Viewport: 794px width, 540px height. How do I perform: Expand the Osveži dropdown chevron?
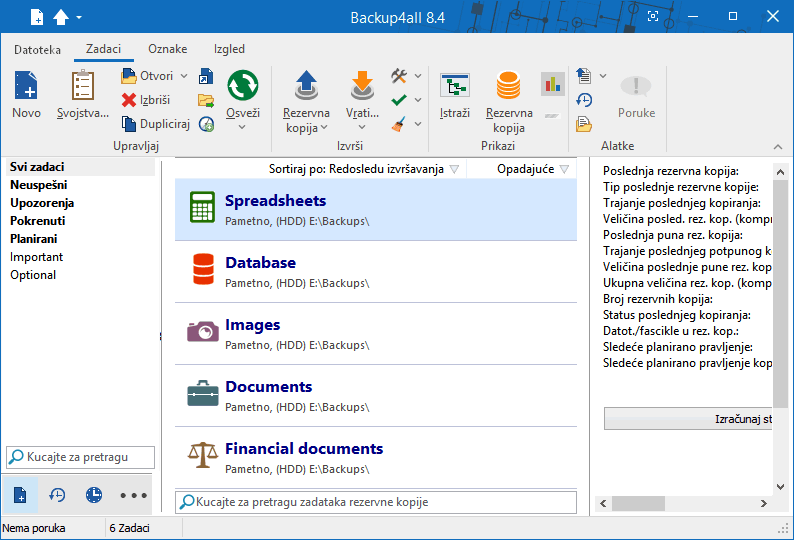(x=242, y=127)
